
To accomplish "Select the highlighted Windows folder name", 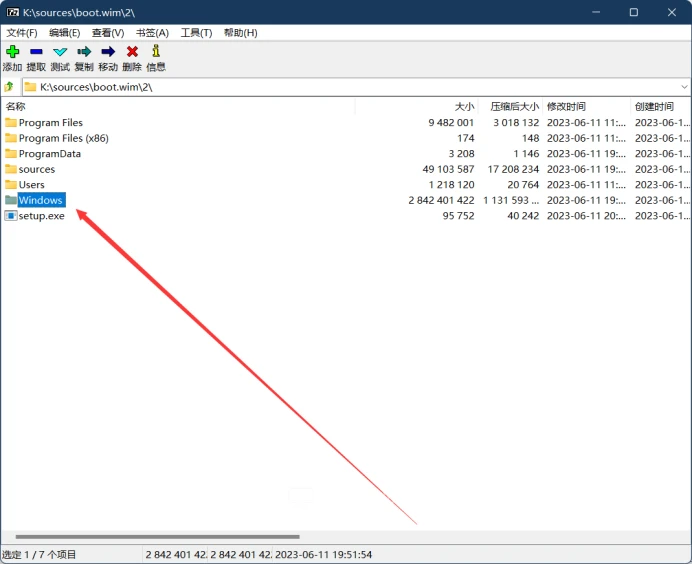I will click(41, 200).
